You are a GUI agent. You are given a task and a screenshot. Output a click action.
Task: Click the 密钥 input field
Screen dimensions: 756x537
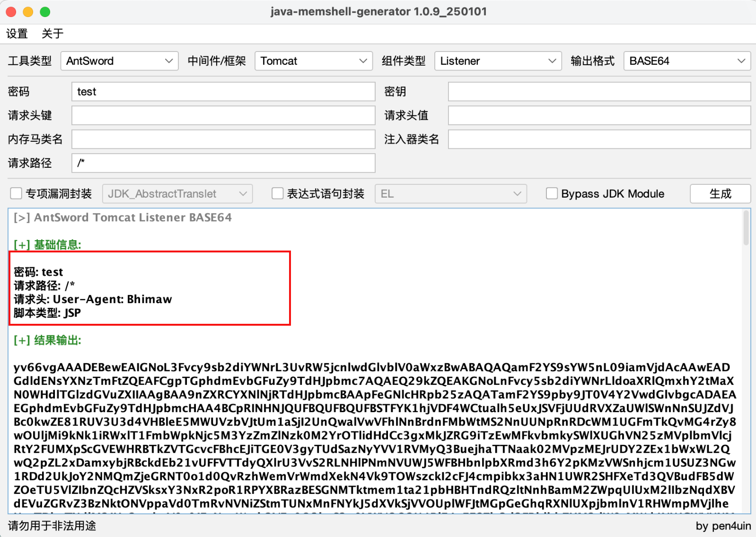tap(599, 92)
